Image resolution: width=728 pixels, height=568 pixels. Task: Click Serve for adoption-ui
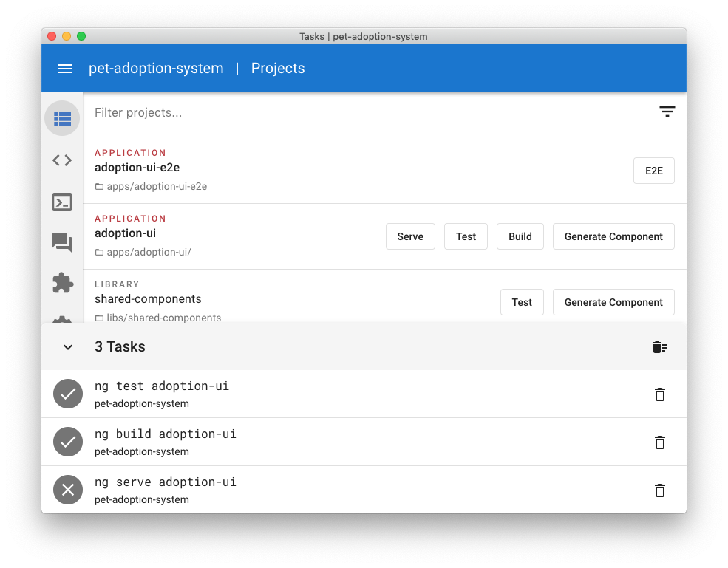click(410, 236)
